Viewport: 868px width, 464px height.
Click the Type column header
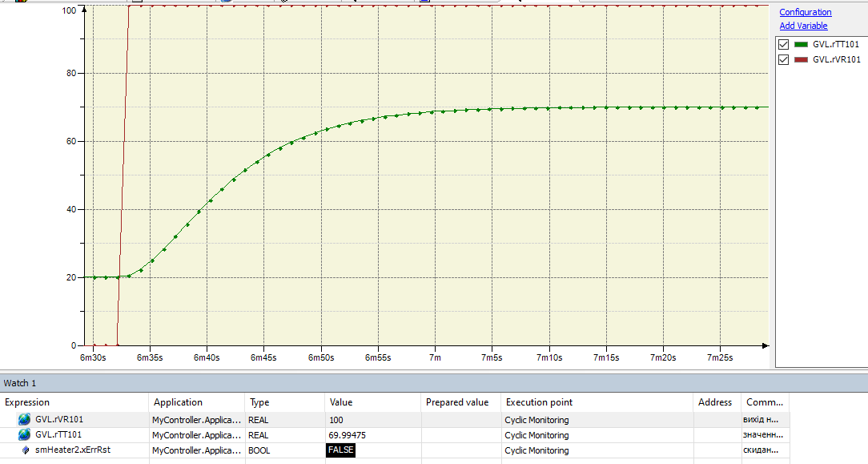click(259, 402)
